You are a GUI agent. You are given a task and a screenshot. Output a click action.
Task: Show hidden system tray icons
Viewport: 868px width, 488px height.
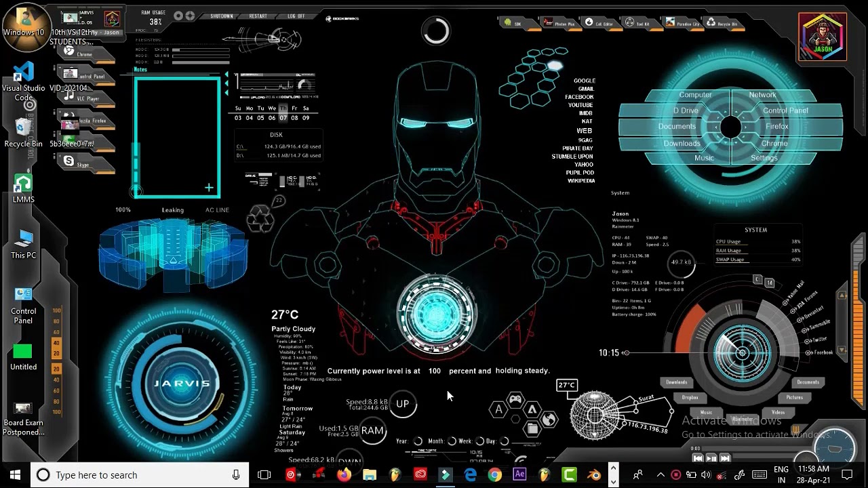660,474
